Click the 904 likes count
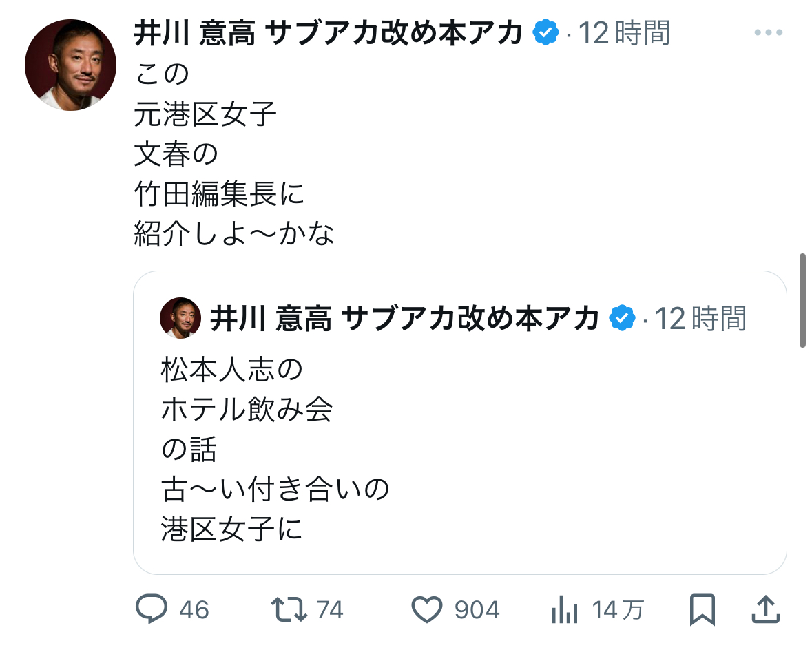Screen dimensions: 812x652 (x=477, y=610)
